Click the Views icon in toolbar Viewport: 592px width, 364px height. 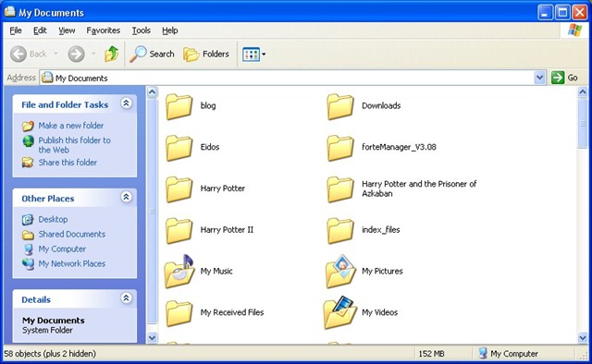(x=251, y=55)
